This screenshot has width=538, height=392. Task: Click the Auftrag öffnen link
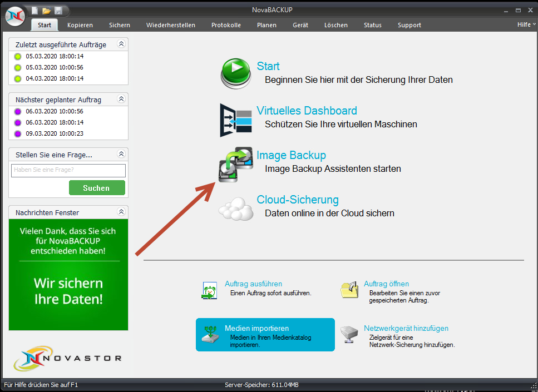[x=386, y=284]
